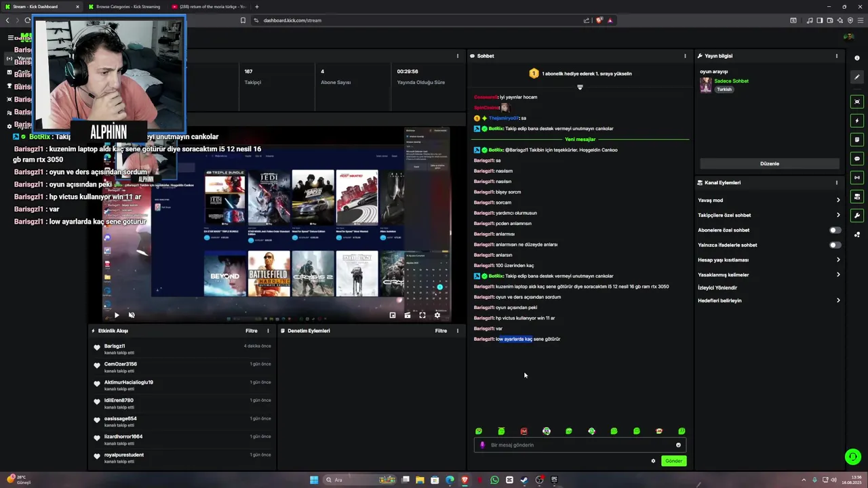Toggle Yalnızca ifadelerle sohbet switch
The width and height of the screenshot is (868, 488).
click(835, 245)
